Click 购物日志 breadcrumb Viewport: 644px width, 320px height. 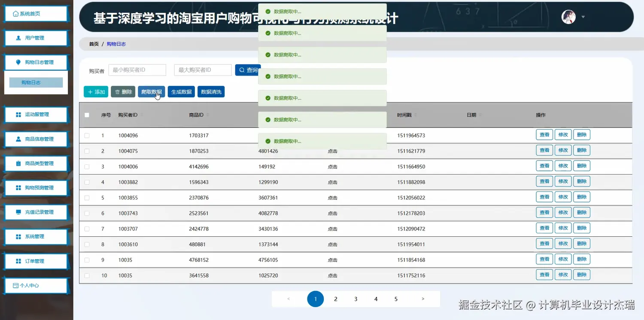pyautogui.click(x=116, y=44)
